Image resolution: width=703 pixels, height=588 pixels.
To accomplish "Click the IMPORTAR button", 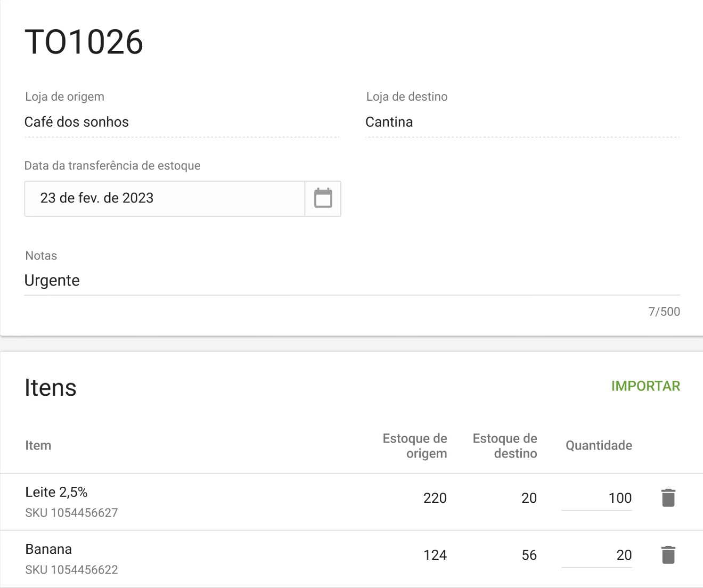I will 645,386.
